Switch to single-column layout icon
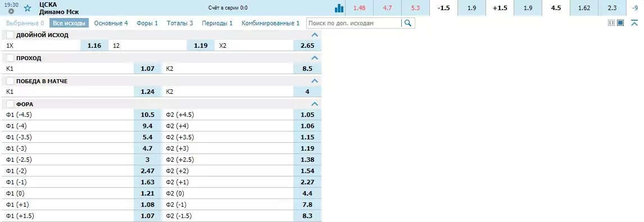Viewport: 644px width, 222px height. point(620,23)
